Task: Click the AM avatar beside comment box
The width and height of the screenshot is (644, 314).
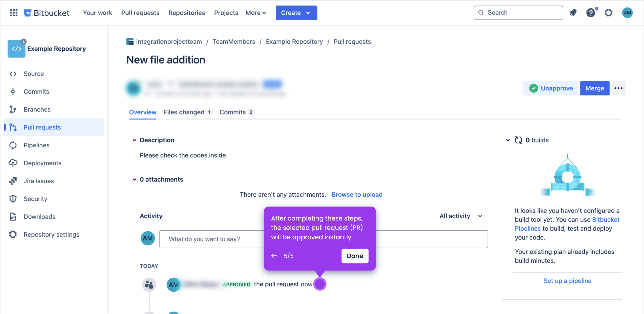Action: coord(148,238)
